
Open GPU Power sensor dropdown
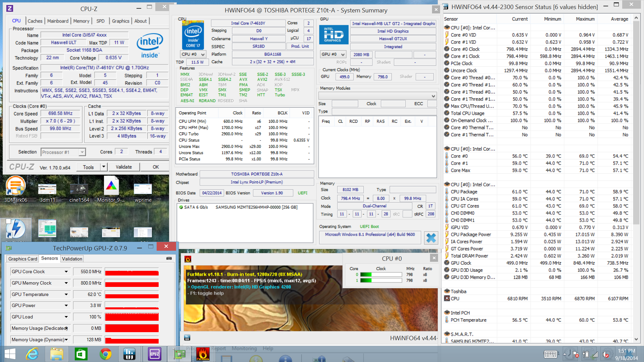[66, 306]
